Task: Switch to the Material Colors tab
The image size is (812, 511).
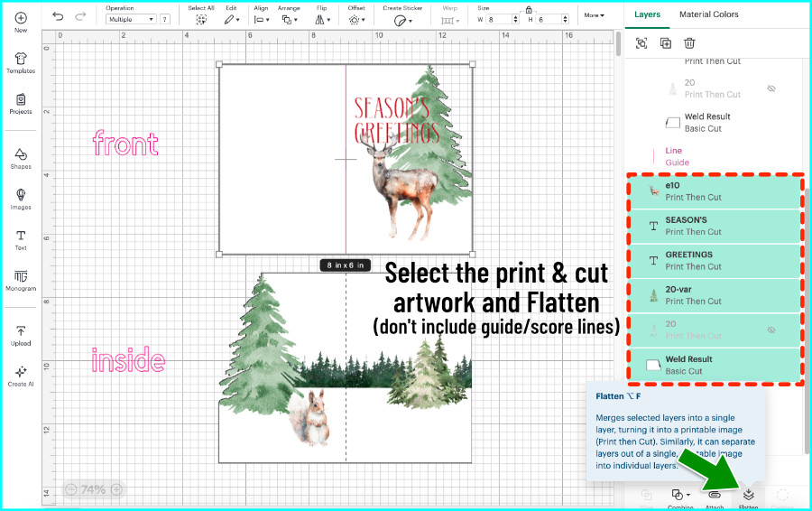Action: click(709, 14)
